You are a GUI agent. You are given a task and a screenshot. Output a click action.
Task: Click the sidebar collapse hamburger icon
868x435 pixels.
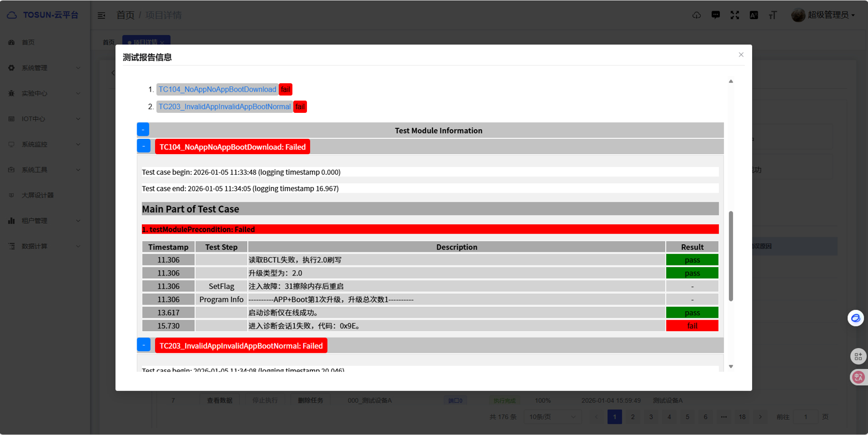coord(102,15)
